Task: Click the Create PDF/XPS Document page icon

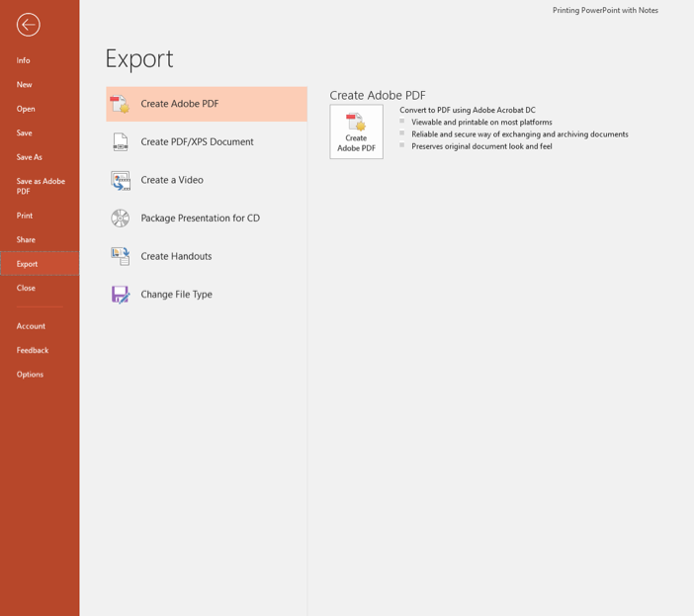Action: tap(120, 142)
